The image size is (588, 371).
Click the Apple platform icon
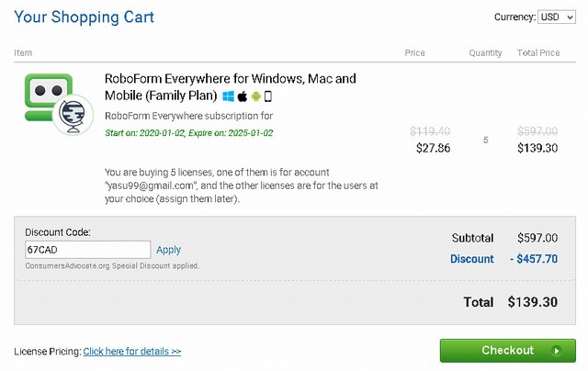(243, 96)
